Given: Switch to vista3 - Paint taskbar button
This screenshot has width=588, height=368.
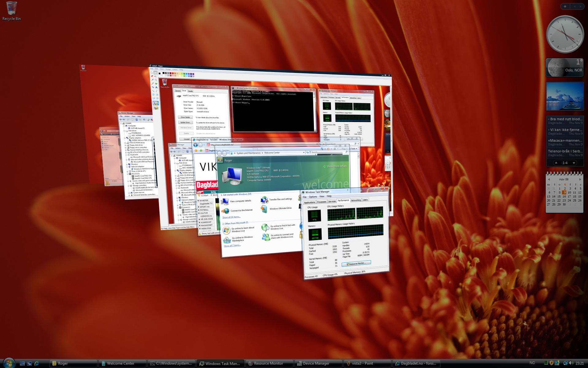Looking at the screenshot, I should 367,363.
